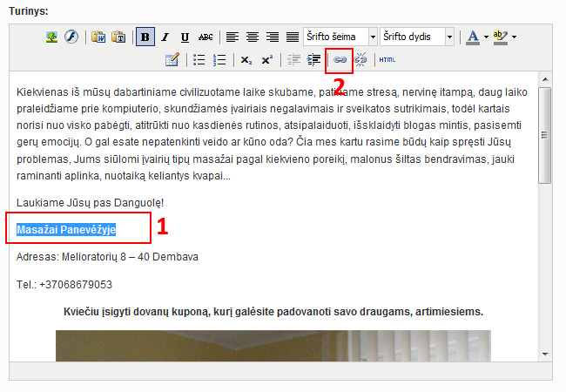Viewport: 566px width, 392px height.
Task: Click the unlink broken chain icon
Action: pos(360,60)
